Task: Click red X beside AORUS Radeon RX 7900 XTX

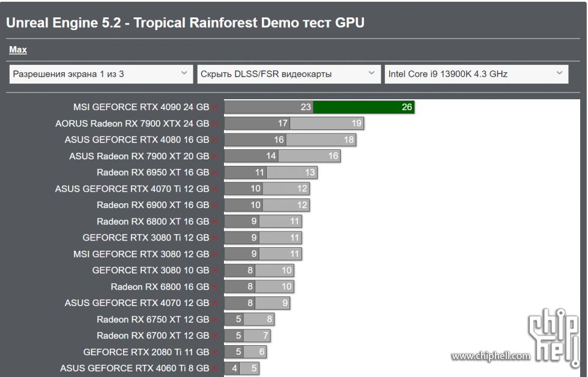Action: 215,124
